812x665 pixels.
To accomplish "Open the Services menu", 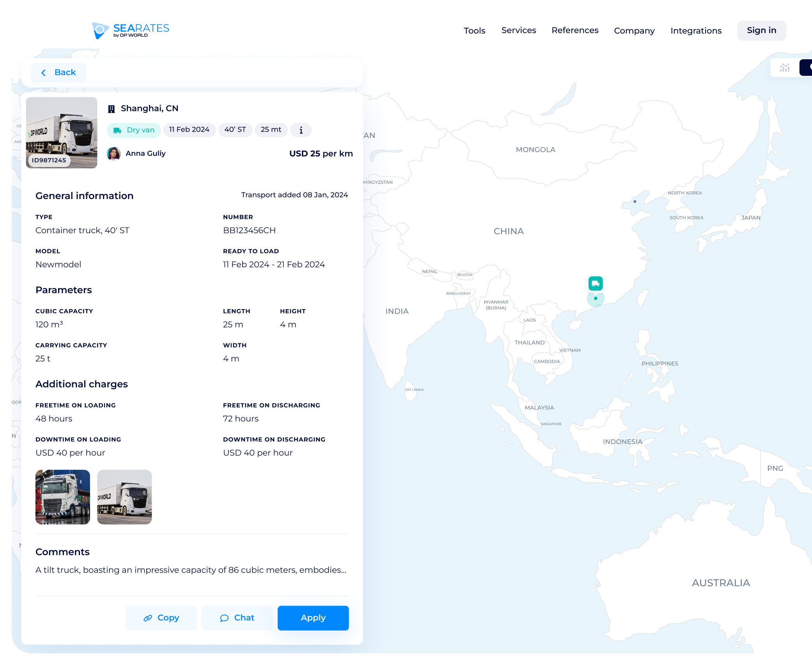I will 518,30.
